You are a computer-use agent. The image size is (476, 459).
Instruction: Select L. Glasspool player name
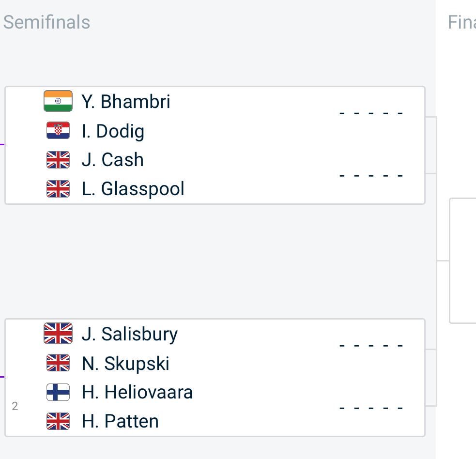tap(133, 189)
